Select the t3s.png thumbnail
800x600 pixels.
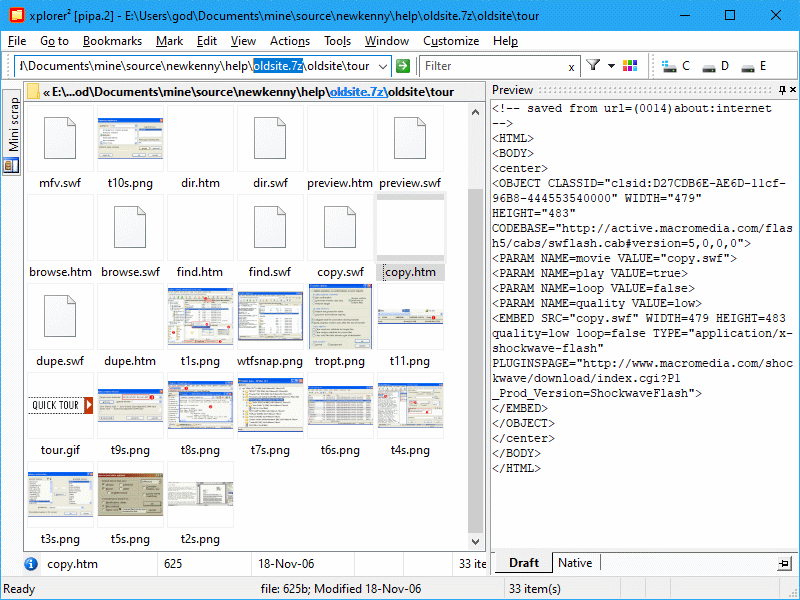[60, 494]
